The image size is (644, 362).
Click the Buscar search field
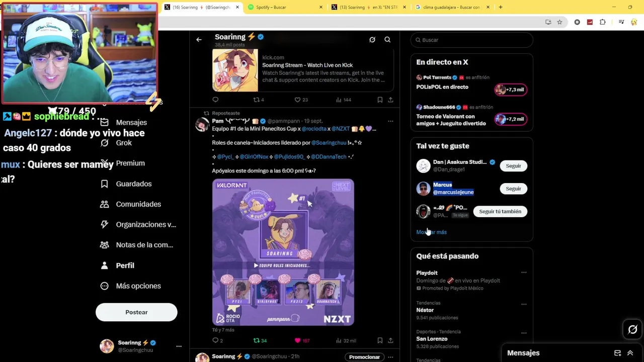click(x=472, y=40)
